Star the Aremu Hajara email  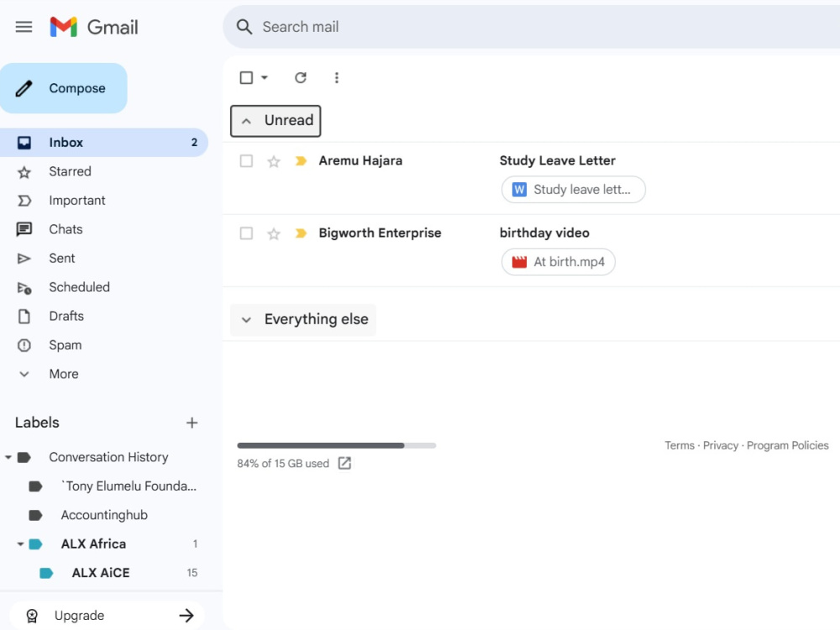tap(274, 161)
